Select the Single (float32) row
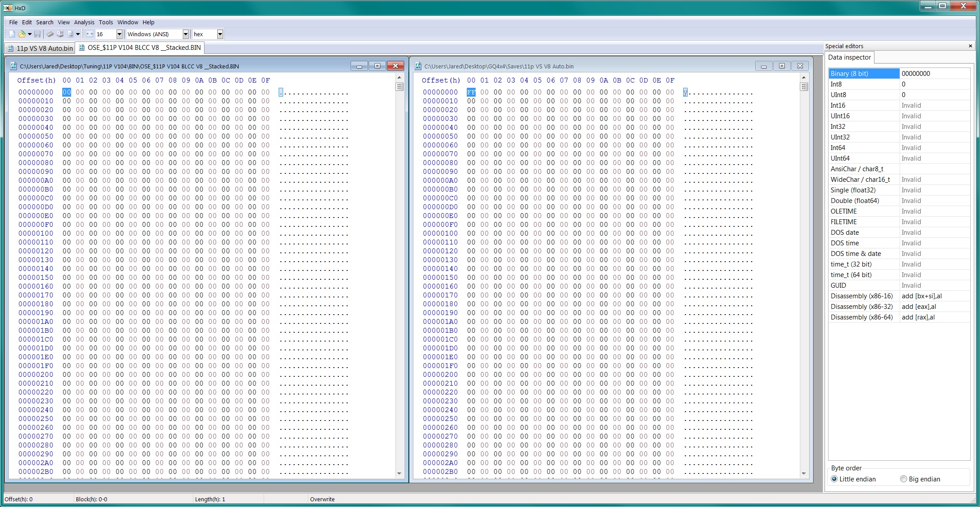 coord(899,190)
